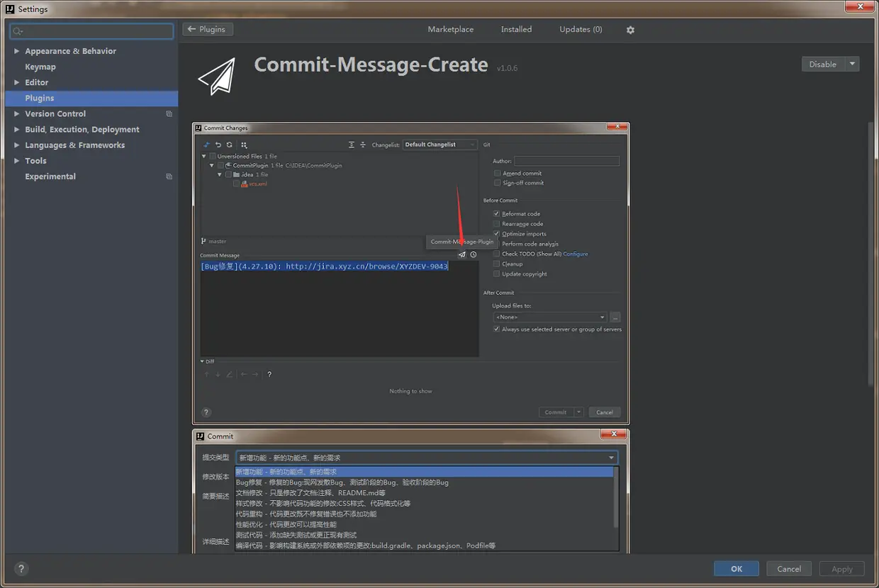Image resolution: width=879 pixels, height=588 pixels.
Task: Expand Languages & Frameworks section
Action: pyautogui.click(x=17, y=145)
